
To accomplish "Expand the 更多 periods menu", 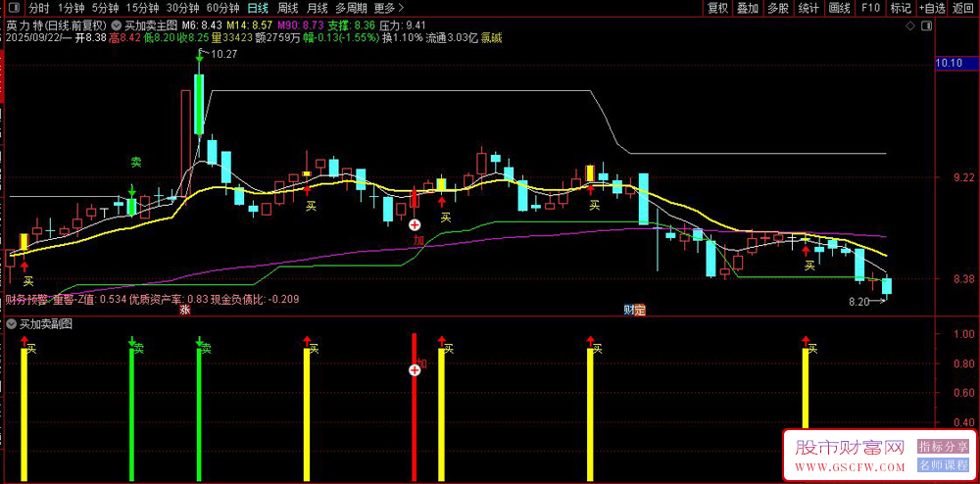I will (x=388, y=8).
